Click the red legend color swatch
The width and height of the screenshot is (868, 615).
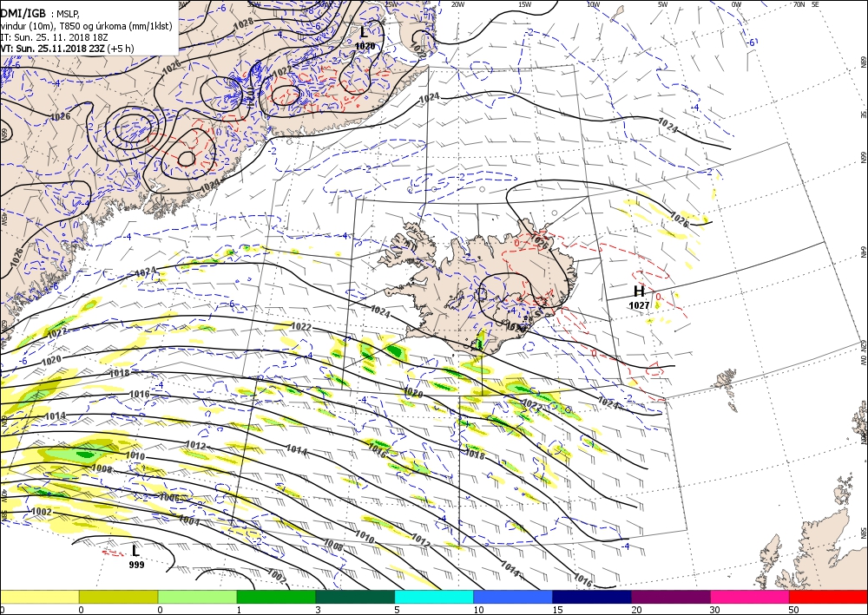pyautogui.click(x=828, y=597)
